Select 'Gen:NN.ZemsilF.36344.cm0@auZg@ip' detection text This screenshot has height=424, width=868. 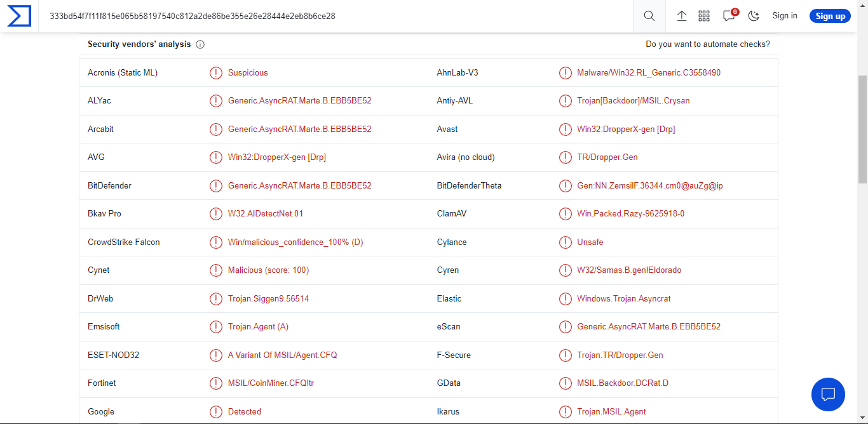[x=650, y=186]
